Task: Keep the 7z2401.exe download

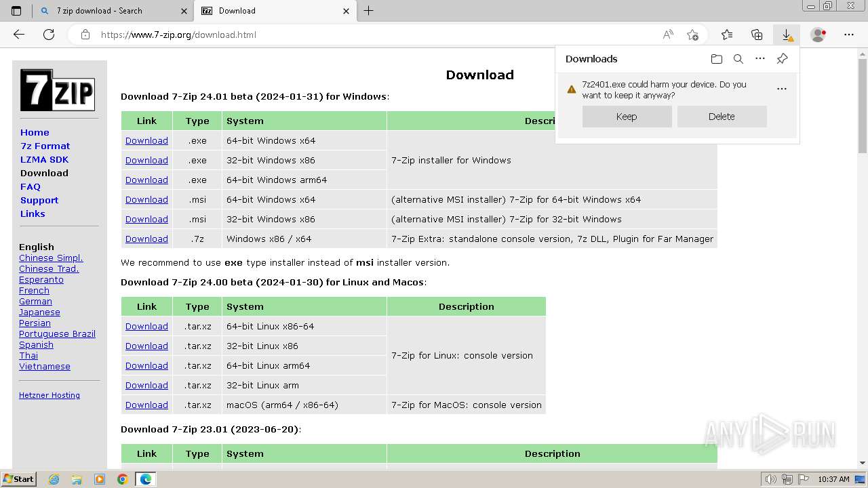Action: click(x=627, y=117)
